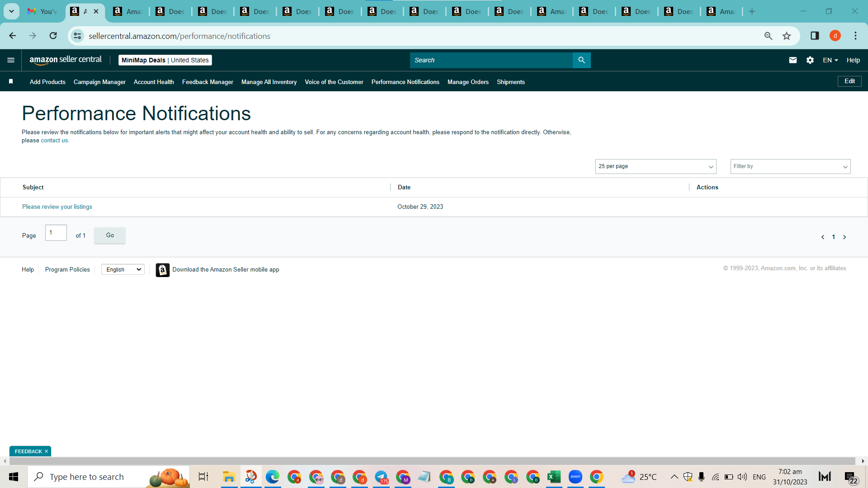868x488 pixels.
Task: Open the EN language dropdown
Action: [x=830, y=60]
